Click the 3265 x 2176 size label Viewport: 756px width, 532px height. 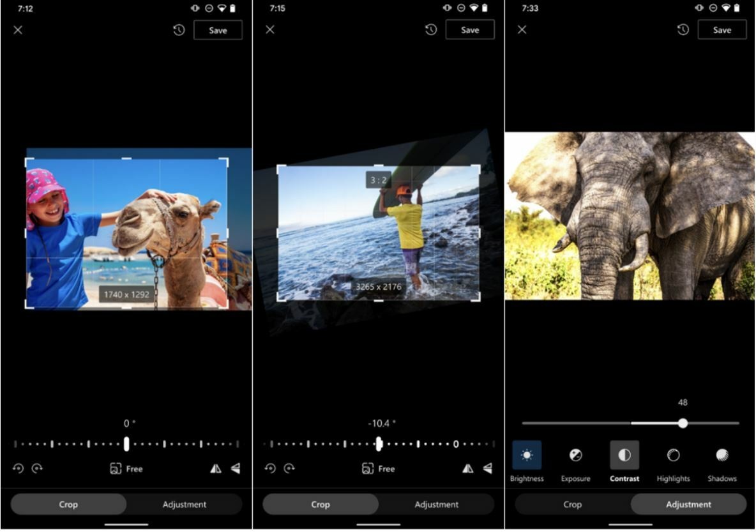click(x=379, y=287)
